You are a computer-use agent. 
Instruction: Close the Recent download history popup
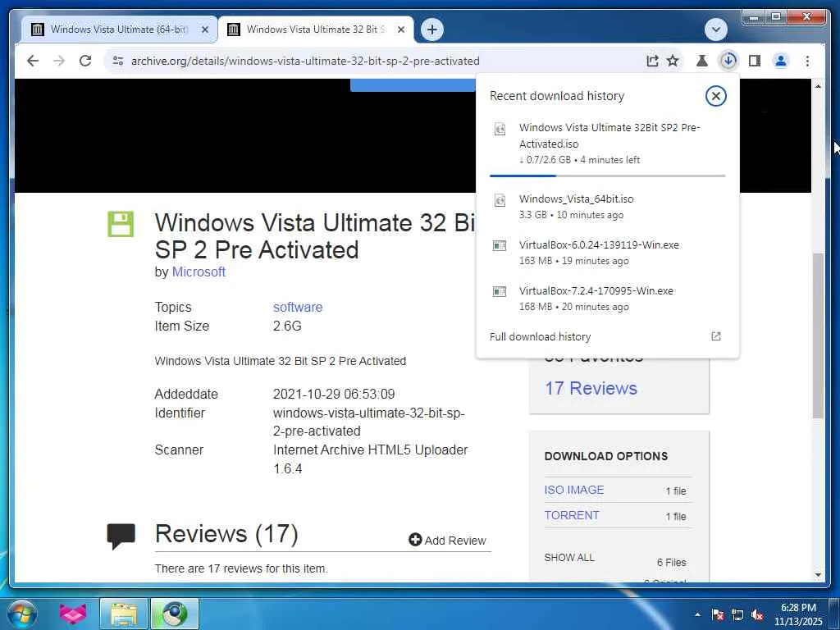coord(715,97)
